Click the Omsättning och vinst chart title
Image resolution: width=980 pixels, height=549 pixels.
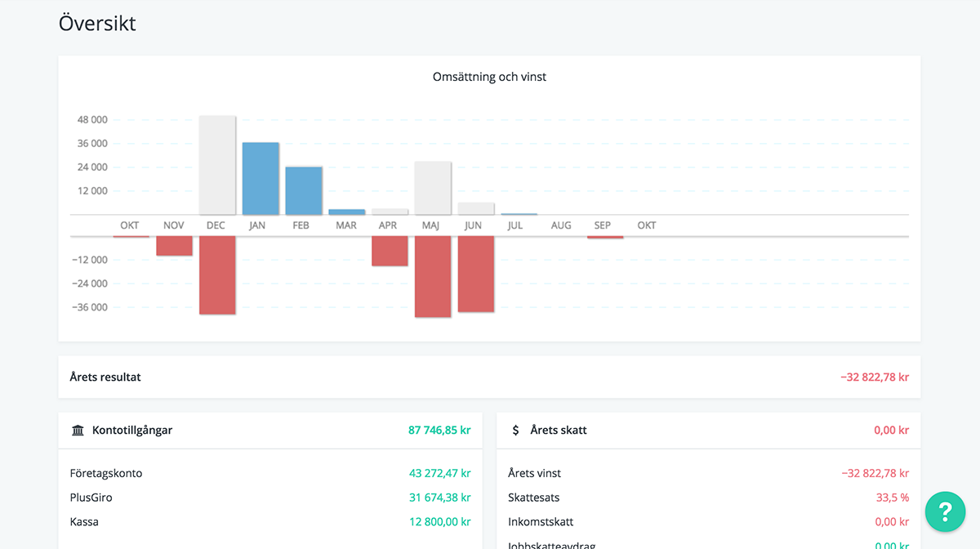pos(489,77)
